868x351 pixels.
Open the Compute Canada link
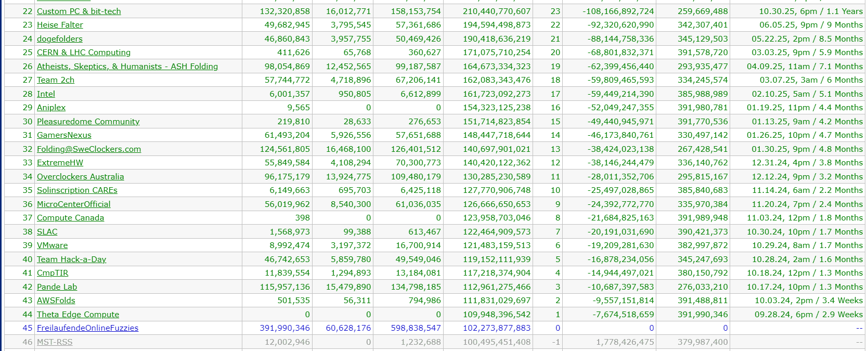pyautogui.click(x=70, y=218)
